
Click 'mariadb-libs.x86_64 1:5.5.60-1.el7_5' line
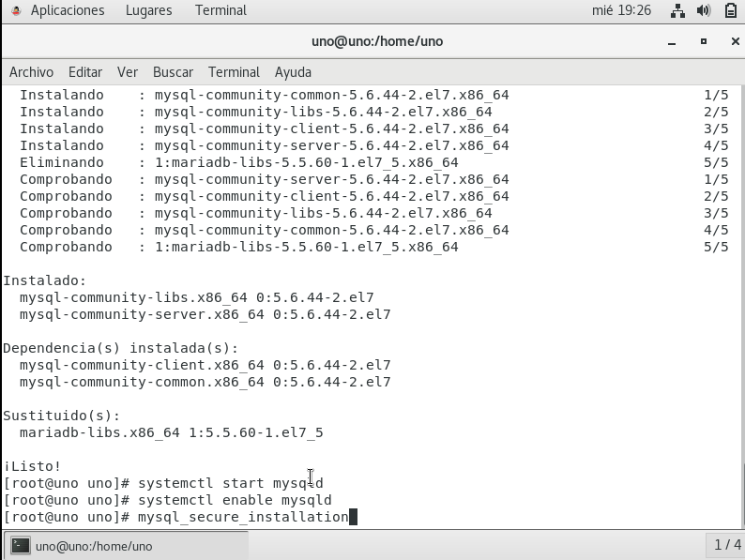(171, 432)
